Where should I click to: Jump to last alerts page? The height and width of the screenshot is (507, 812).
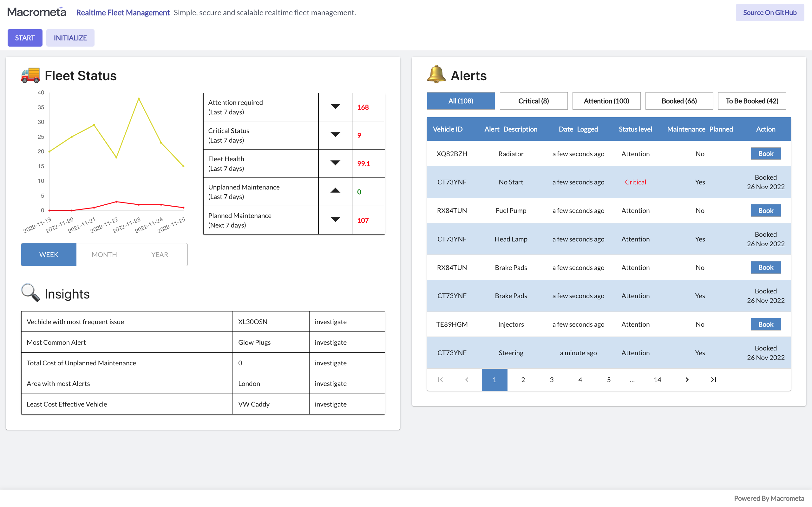[713, 380]
